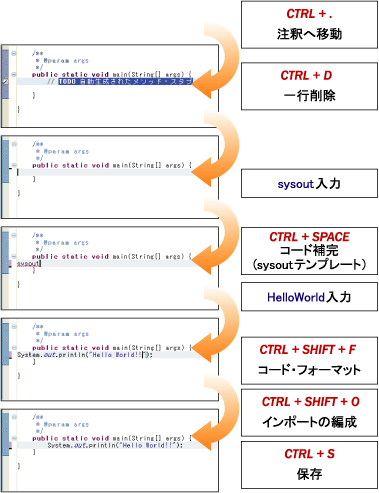
Task: Collapse the Javadoc fold in the unindented println snapshot
Action: (x=14, y=326)
